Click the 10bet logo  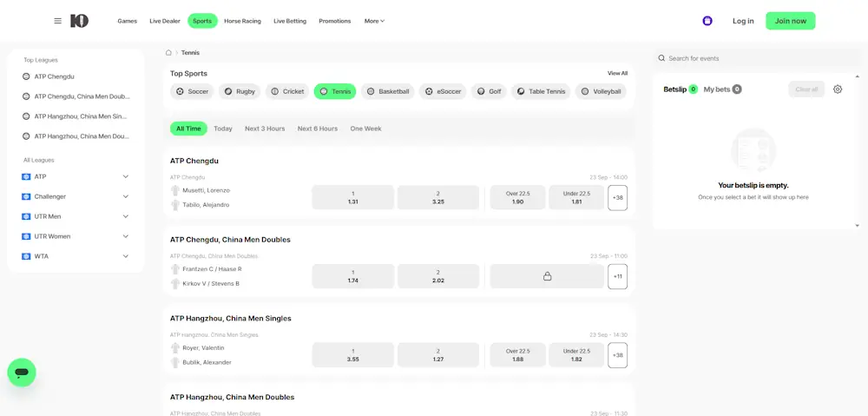79,21
